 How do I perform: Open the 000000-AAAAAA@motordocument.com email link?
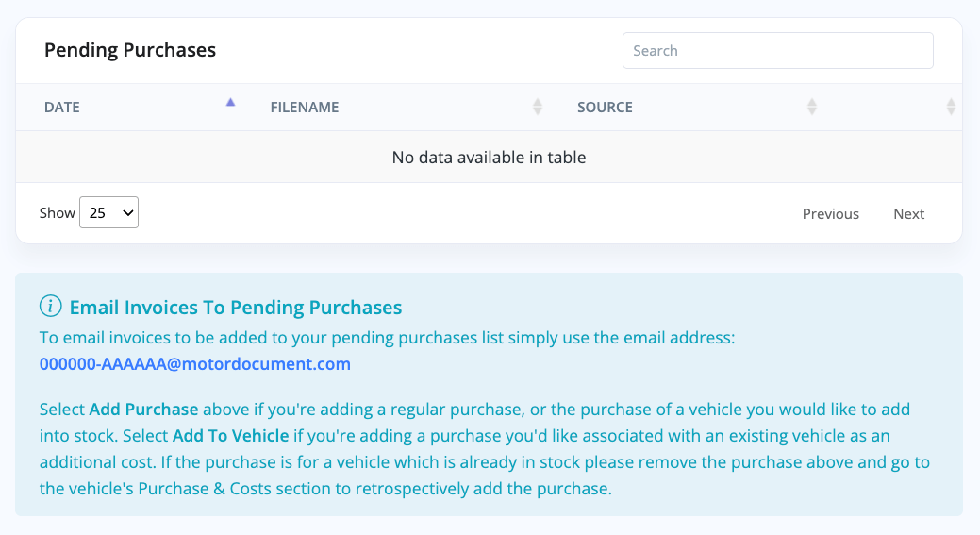click(x=195, y=364)
